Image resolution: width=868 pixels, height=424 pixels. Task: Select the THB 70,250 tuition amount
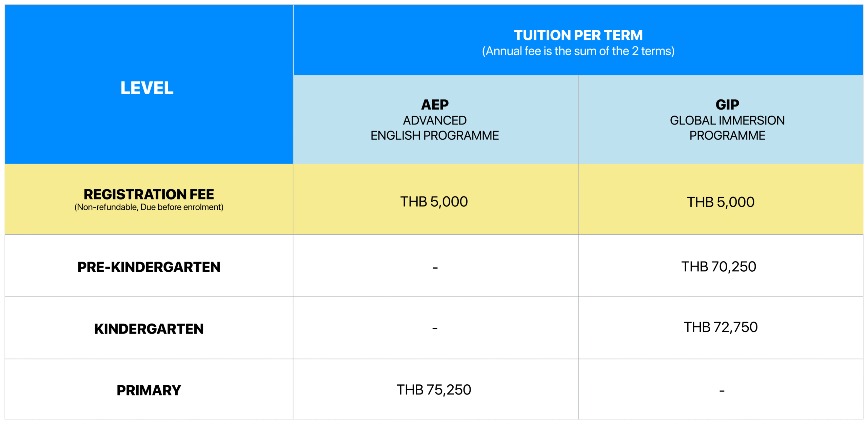pos(719,267)
